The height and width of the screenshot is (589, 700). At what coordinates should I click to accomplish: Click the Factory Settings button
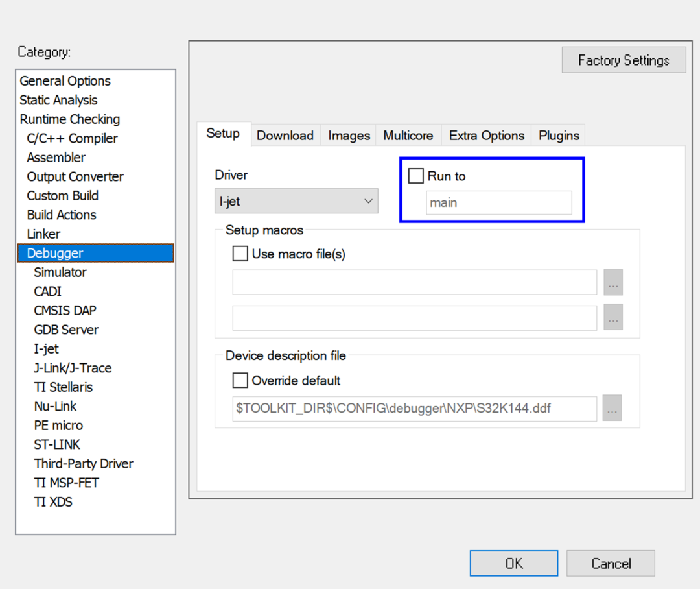(623, 60)
